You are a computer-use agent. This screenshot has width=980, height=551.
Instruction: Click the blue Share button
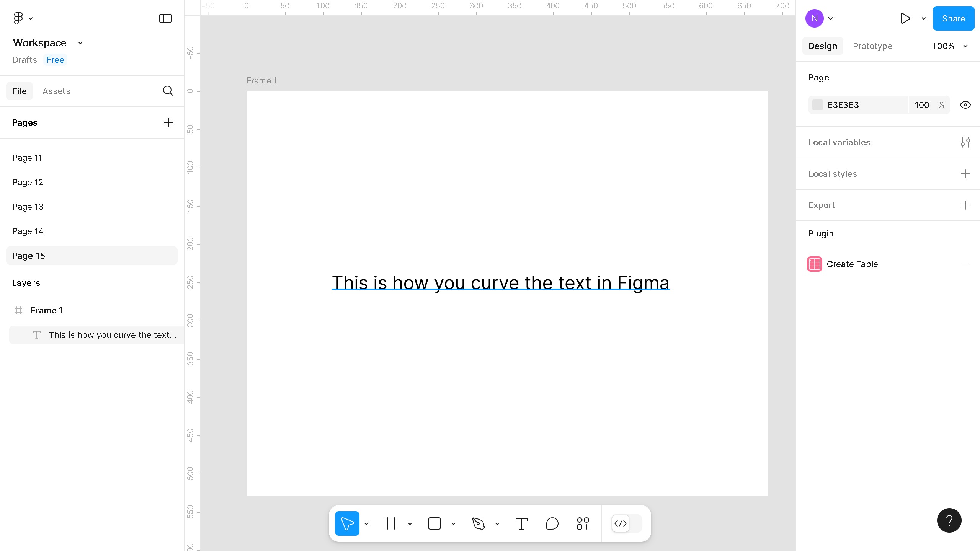tap(953, 18)
